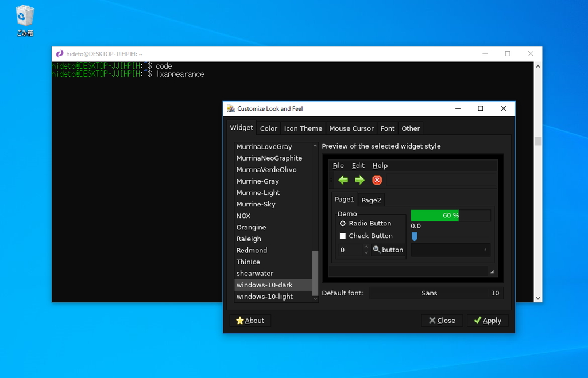Click the Apply button

pos(488,320)
